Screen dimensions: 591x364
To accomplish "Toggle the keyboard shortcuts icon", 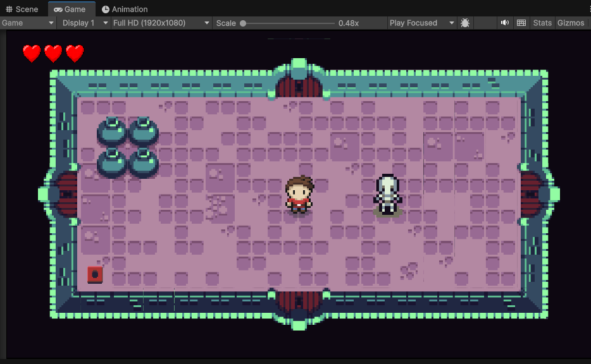I will pos(521,23).
